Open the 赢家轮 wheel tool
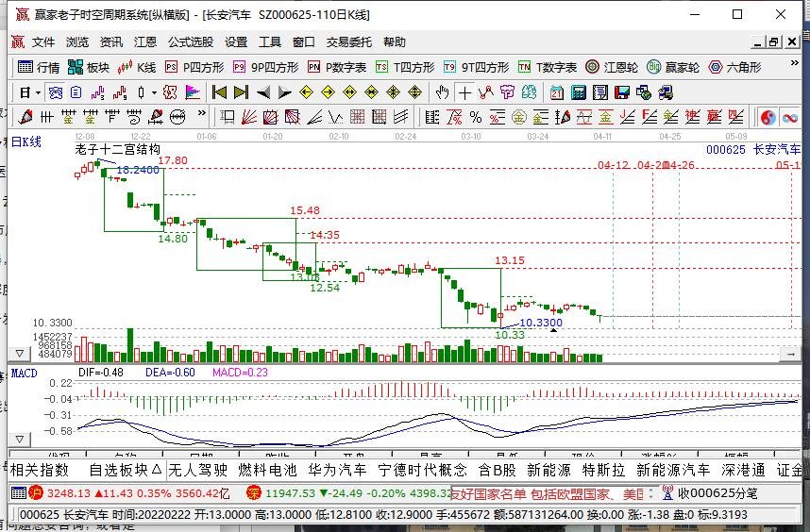 click(x=673, y=67)
